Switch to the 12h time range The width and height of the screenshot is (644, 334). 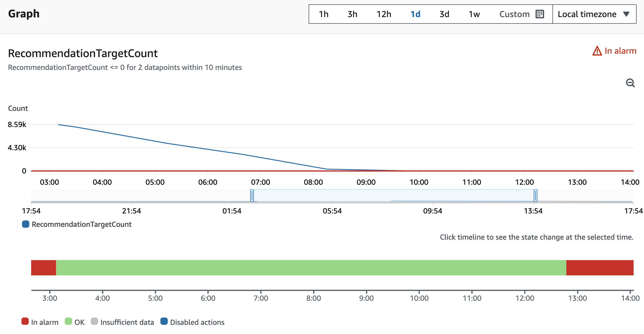pos(384,14)
